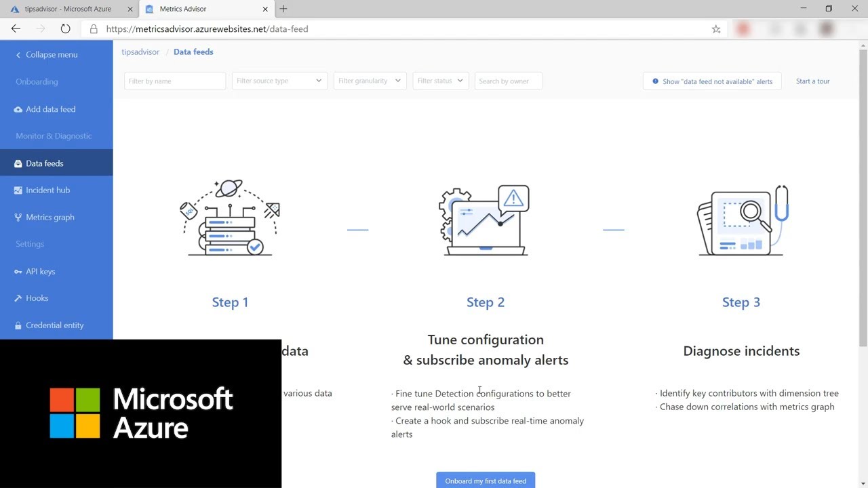Reload the page with refresh icon
The width and height of the screenshot is (868, 488).
tap(65, 28)
